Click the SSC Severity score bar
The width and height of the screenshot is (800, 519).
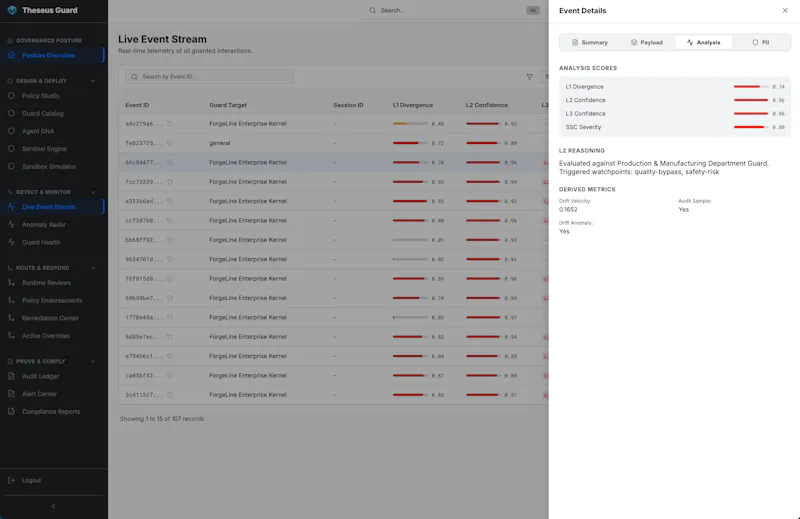click(751, 127)
